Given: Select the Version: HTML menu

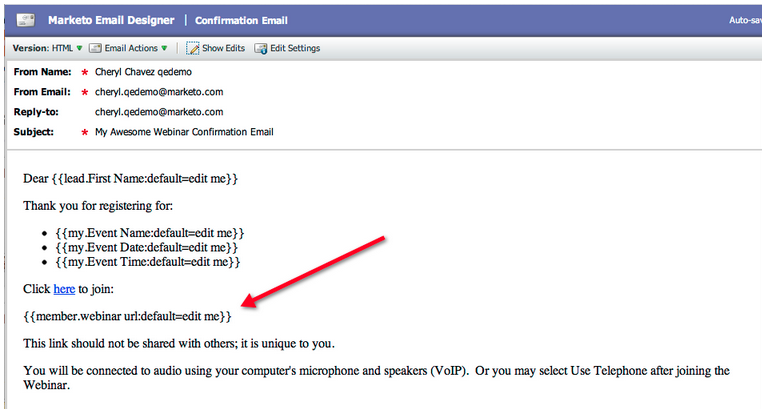Looking at the screenshot, I should [x=47, y=48].
